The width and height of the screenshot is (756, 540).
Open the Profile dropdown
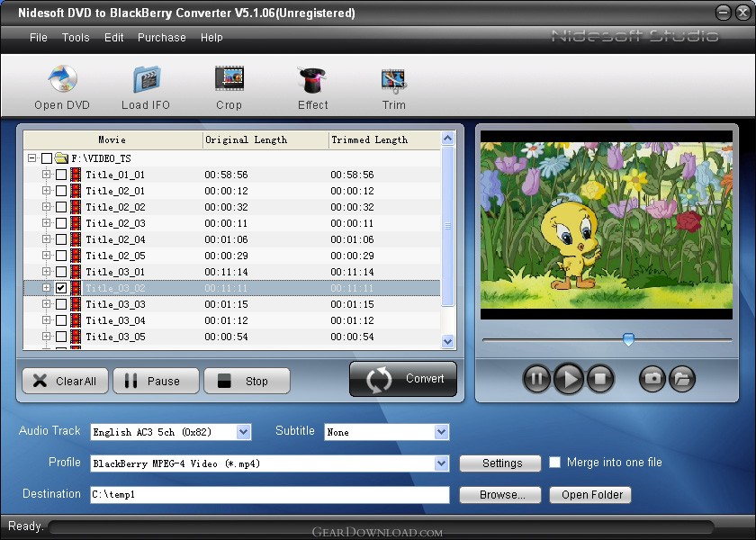point(441,463)
